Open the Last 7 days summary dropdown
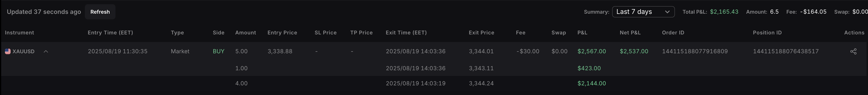 point(643,12)
